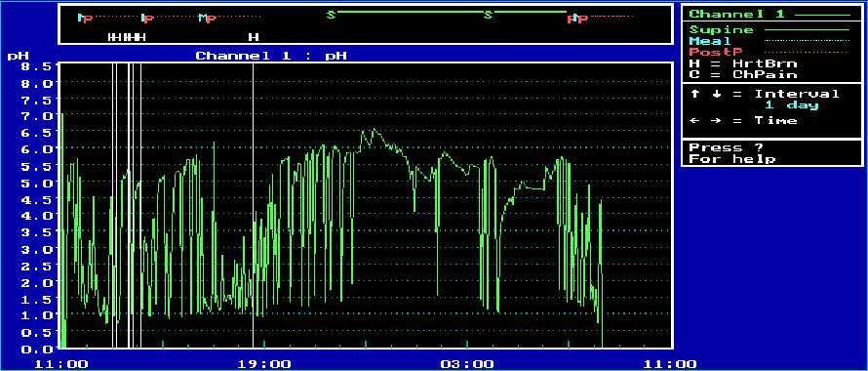Click the up arrow for Interval
This screenshot has width=868, height=371.
694,94
